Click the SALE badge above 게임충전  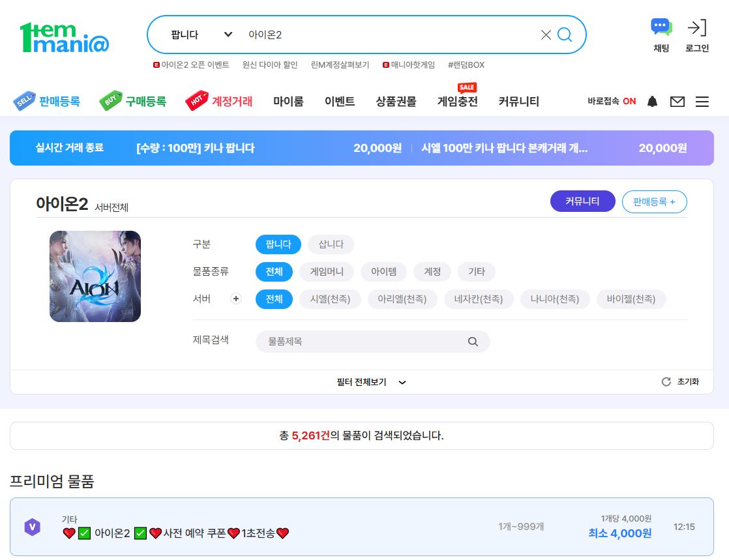point(467,87)
